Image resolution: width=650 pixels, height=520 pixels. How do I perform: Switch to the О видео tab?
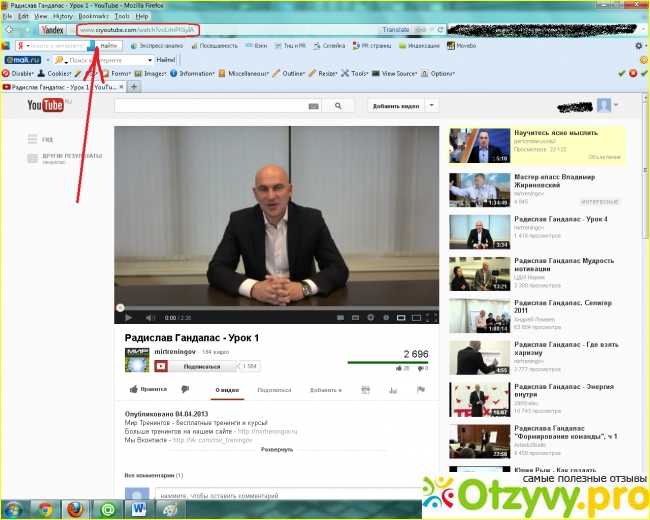click(227, 390)
